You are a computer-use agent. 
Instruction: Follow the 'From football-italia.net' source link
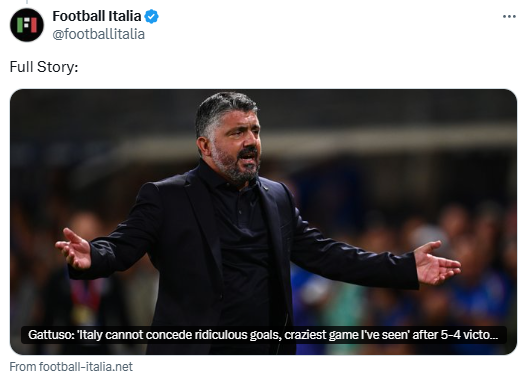click(x=71, y=367)
